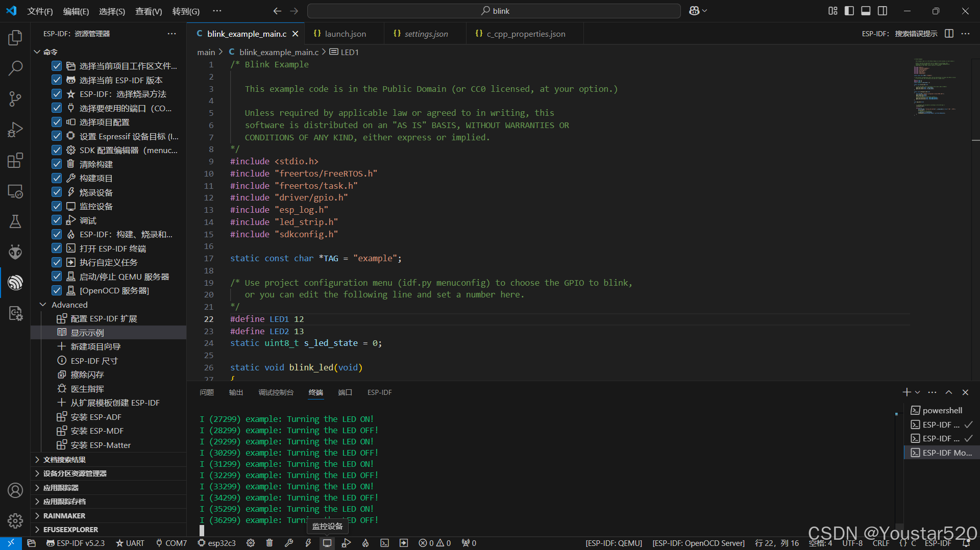
Task: Open notifications bell in status bar
Action: (x=966, y=543)
